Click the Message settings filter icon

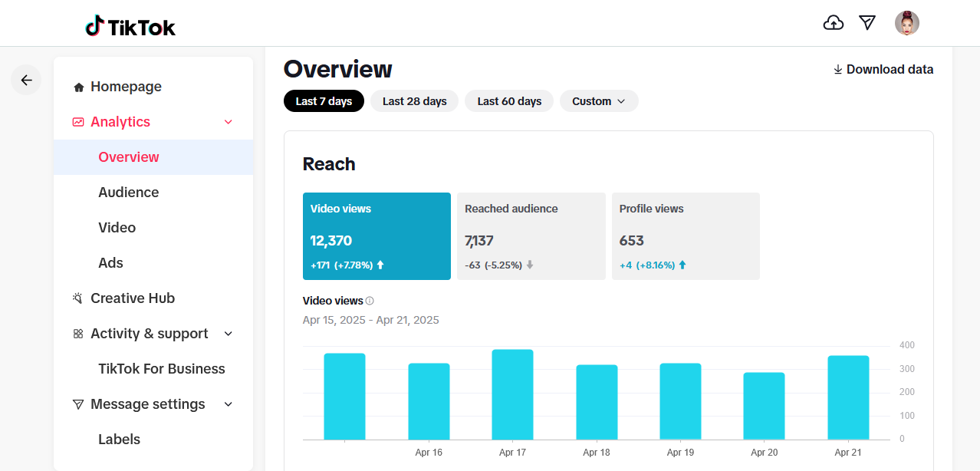pos(78,404)
